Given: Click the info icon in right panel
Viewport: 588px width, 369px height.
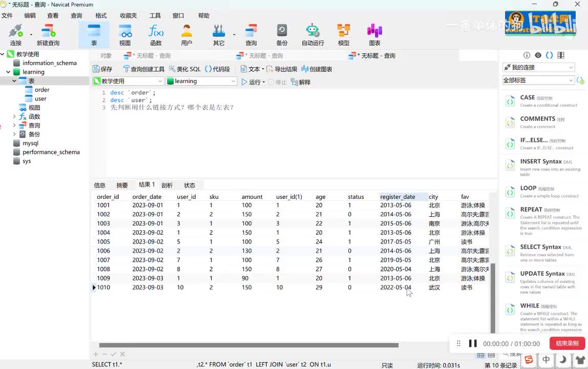Looking at the screenshot, I should tap(527, 55).
